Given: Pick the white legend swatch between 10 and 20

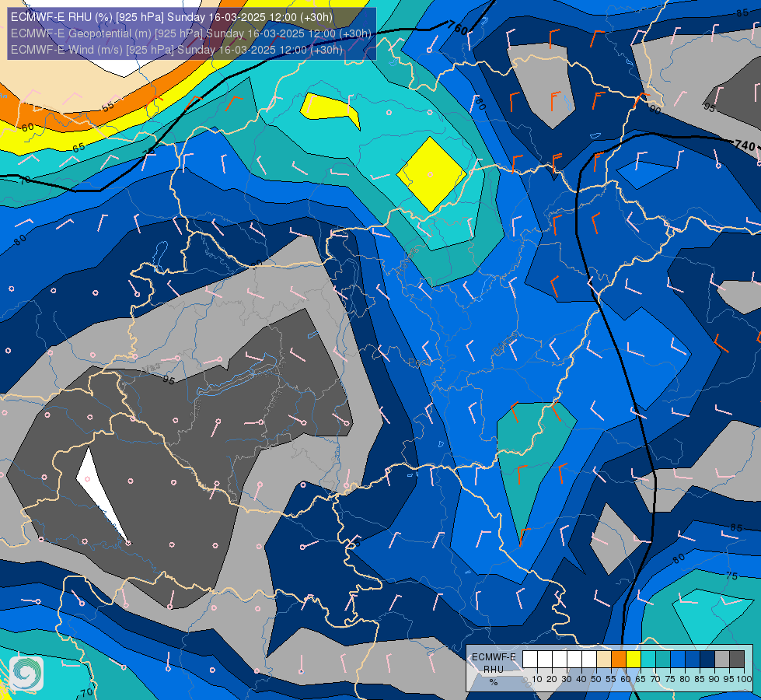Looking at the screenshot, I should coord(545,659).
